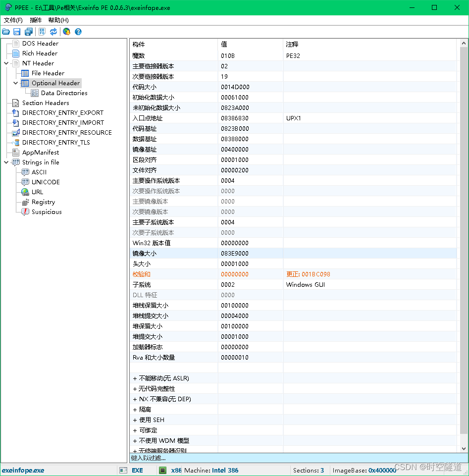
Task: Click the globe download toolbar icon
Action: 66,32
